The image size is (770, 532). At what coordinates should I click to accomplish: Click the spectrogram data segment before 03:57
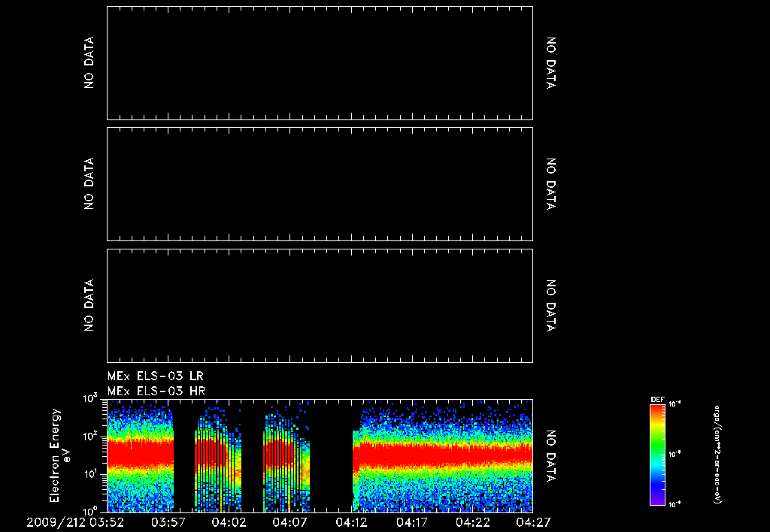(141, 456)
